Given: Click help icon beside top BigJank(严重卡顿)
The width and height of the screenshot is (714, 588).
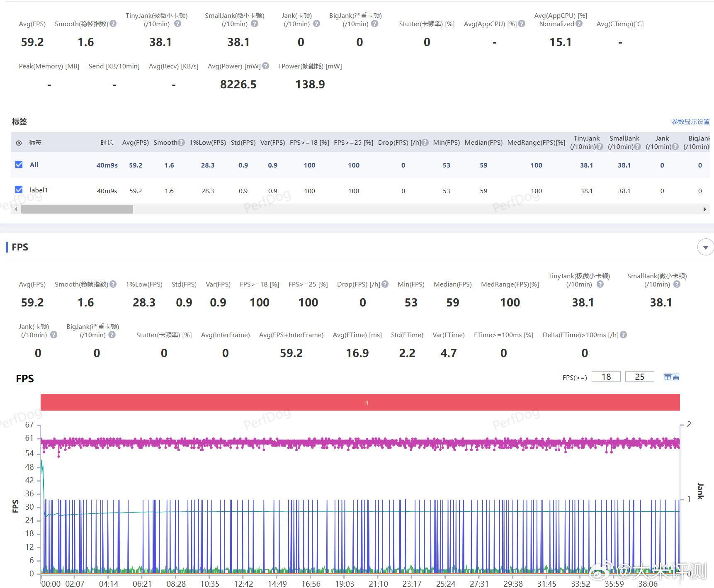Looking at the screenshot, I should 375,24.
